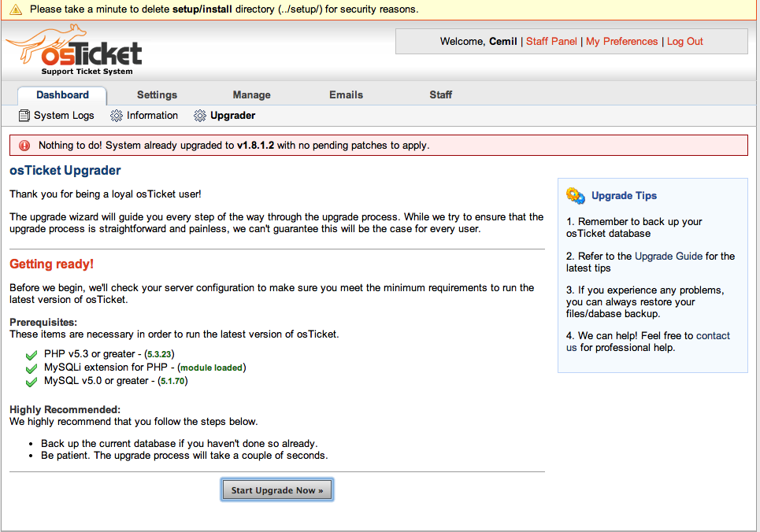Image resolution: width=760 pixels, height=532 pixels.
Task: Click the back up current database bullet
Action: 180,443
